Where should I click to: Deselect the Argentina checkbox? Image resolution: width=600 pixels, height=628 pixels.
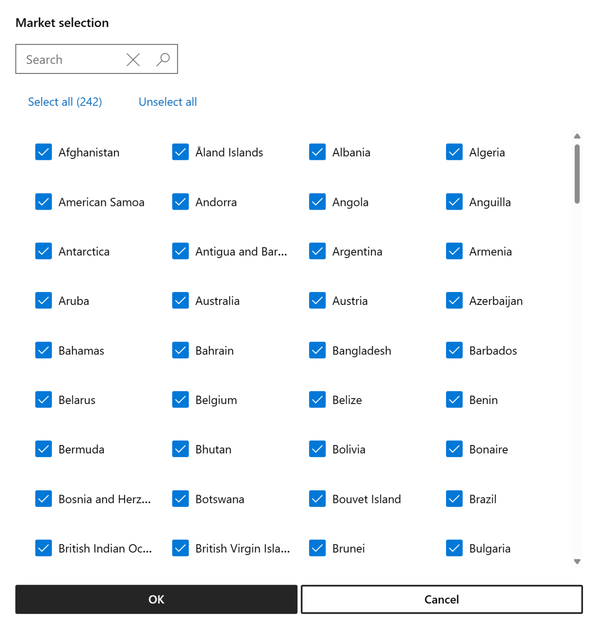[317, 251]
